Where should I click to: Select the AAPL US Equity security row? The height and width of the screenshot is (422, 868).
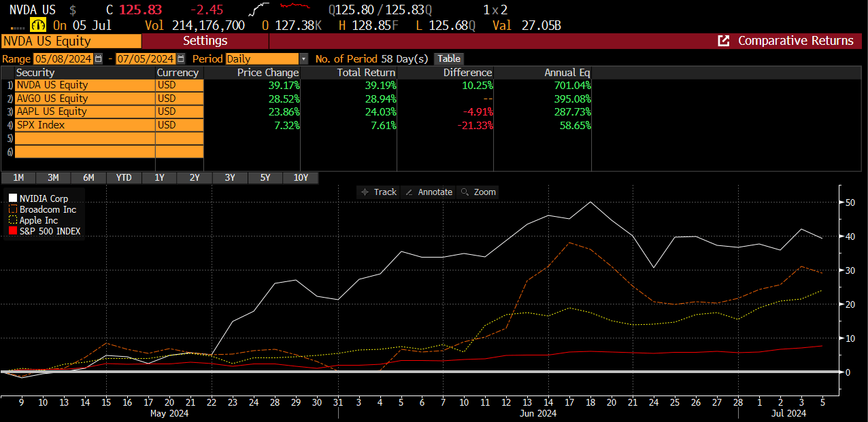[85, 111]
